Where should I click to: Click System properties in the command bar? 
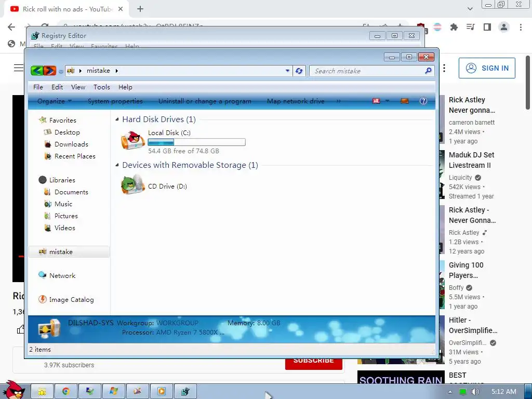115,101
